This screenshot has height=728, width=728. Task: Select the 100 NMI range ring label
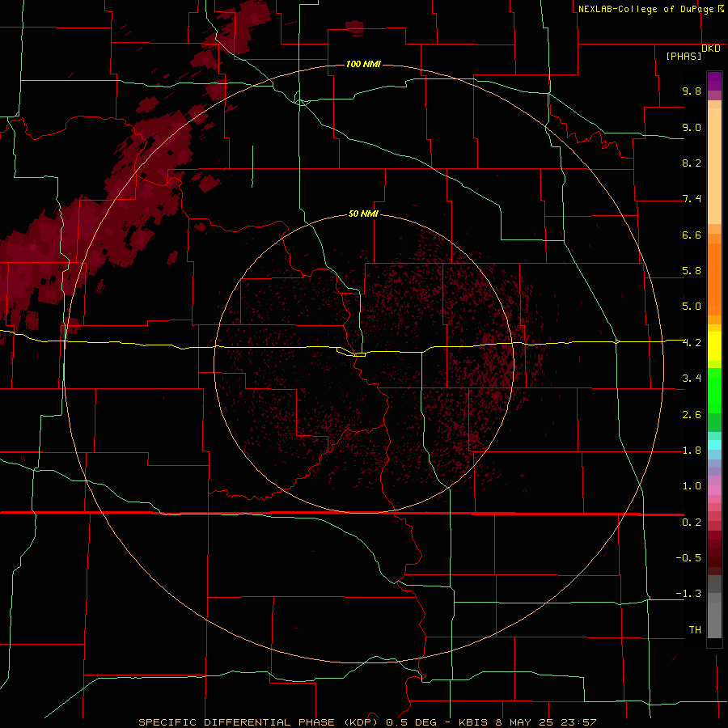tap(363, 64)
